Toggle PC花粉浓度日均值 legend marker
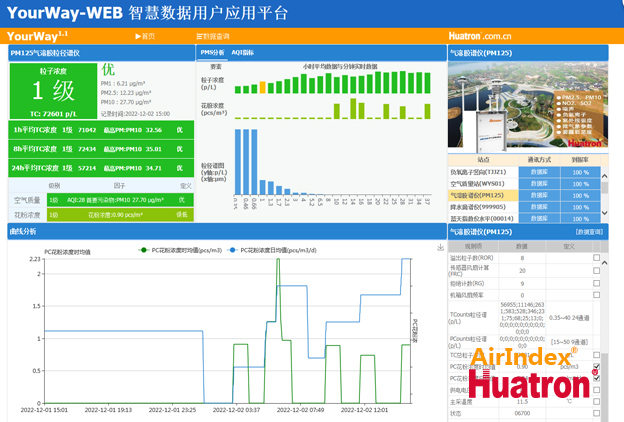Viewport: 624px width, 422px height. pyautogui.click(x=232, y=250)
